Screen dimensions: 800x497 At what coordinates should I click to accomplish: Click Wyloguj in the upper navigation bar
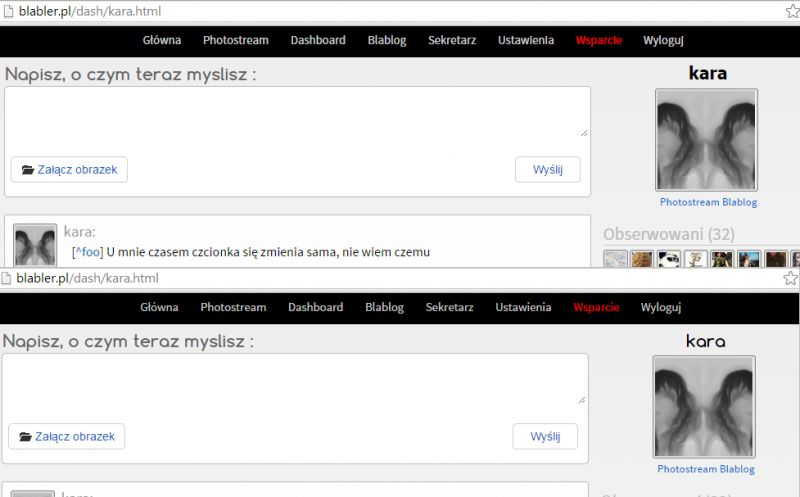pyautogui.click(x=663, y=40)
